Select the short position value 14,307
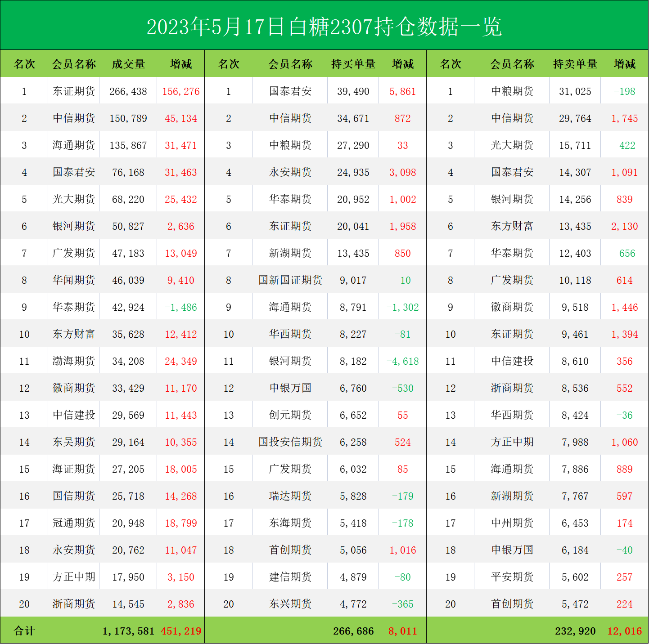 [x=575, y=172]
